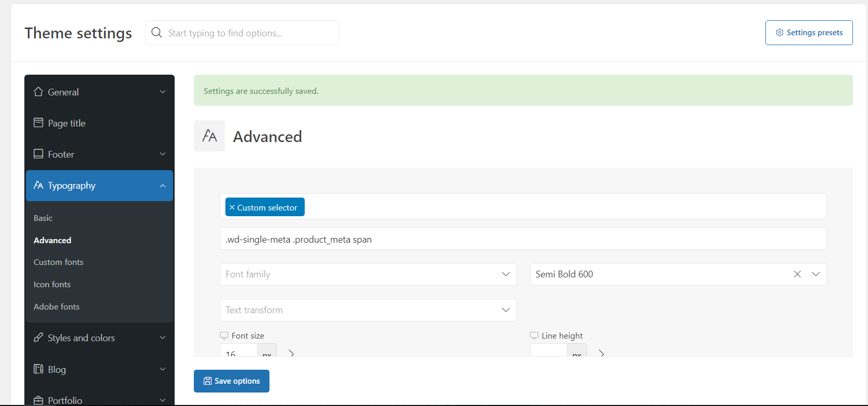
Task: Click the Footer sidebar icon
Action: coord(38,154)
